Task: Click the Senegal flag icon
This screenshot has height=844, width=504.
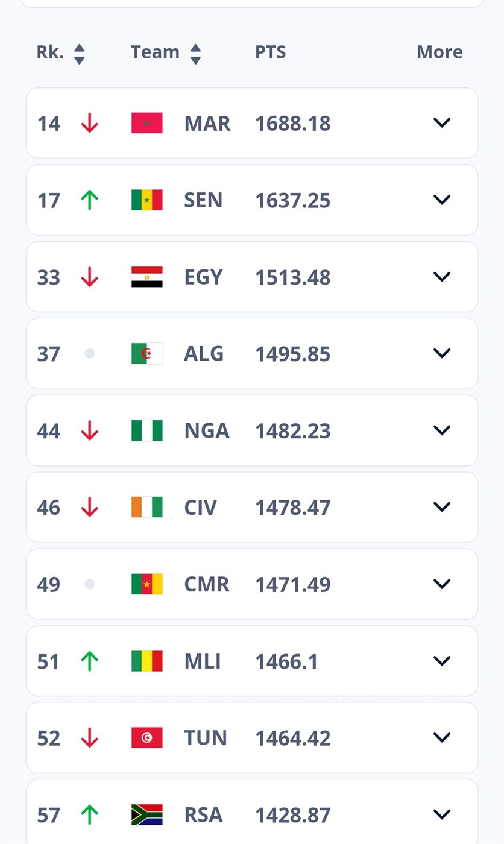Action: tap(147, 200)
